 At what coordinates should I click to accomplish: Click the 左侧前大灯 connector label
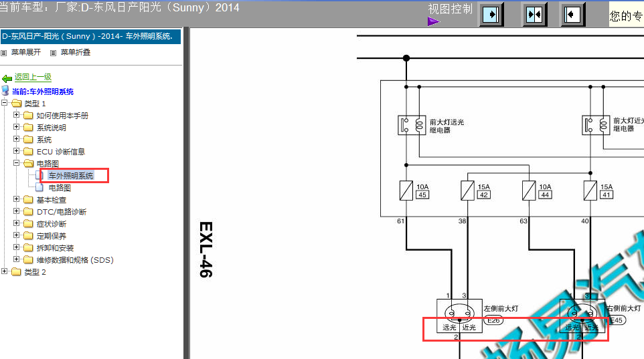click(x=501, y=309)
